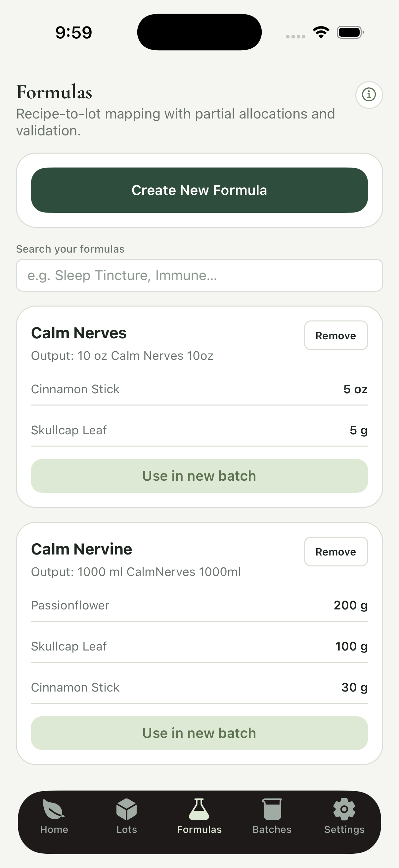Tap the Calm Nerves formula title
Image resolution: width=399 pixels, height=868 pixels.
click(79, 333)
